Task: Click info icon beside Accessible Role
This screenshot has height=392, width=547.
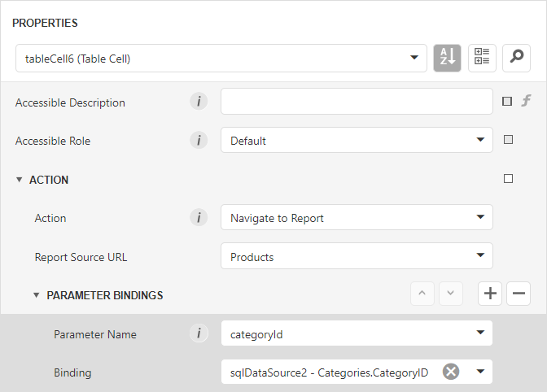Action: tap(199, 141)
